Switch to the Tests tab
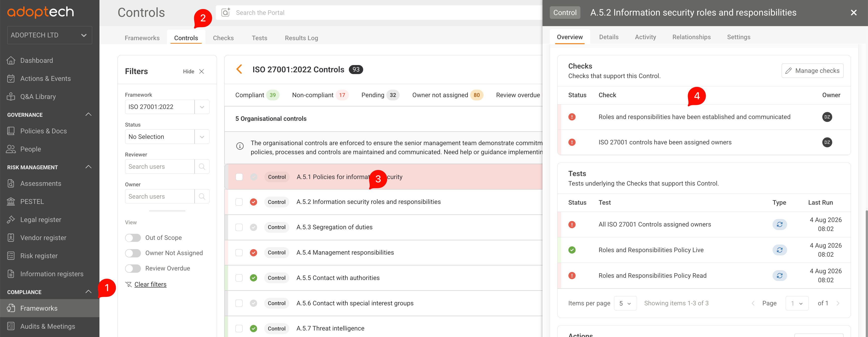868x337 pixels. 259,38
